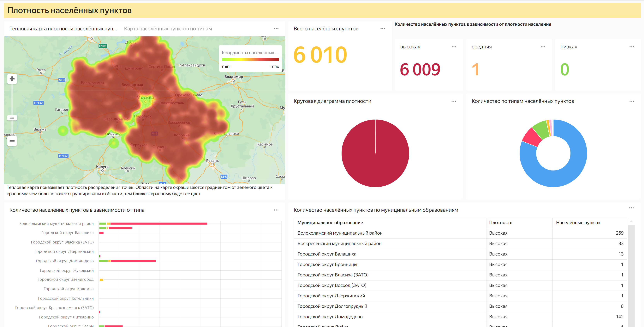This screenshot has height=327, width=644.
Task: Click the map zoom slider handle
Action: point(12,118)
